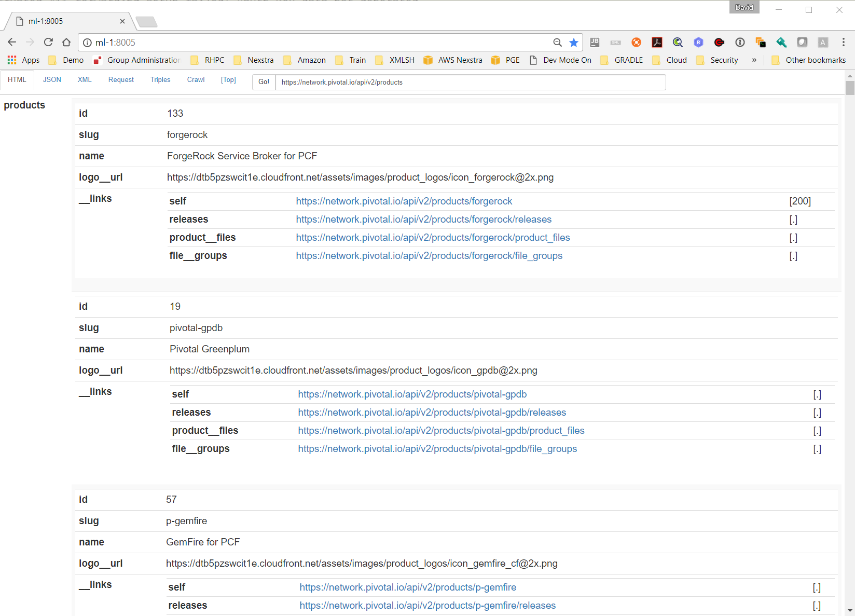Click the orange lifebuoy extension icon

pos(636,43)
